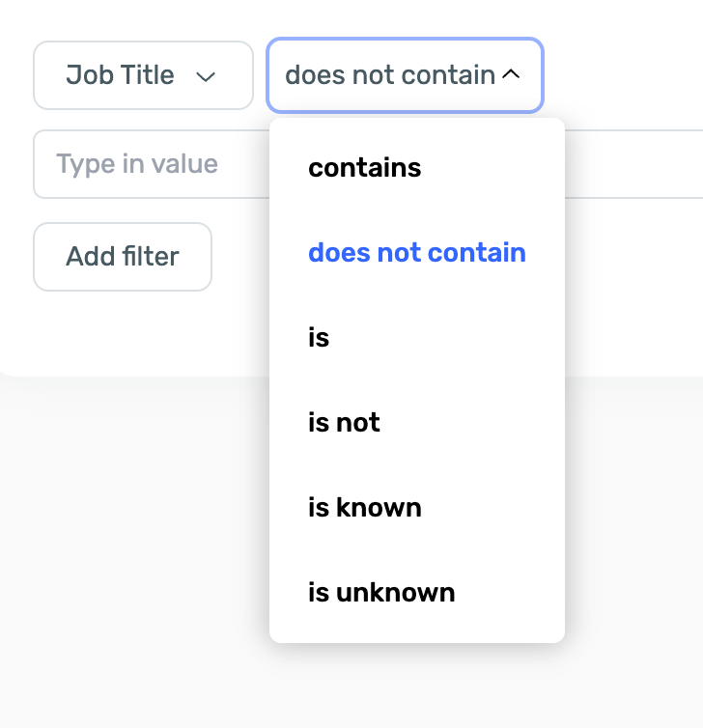Filter for records where Job Title is unknown
This screenshot has width=703, height=728.
[381, 593]
